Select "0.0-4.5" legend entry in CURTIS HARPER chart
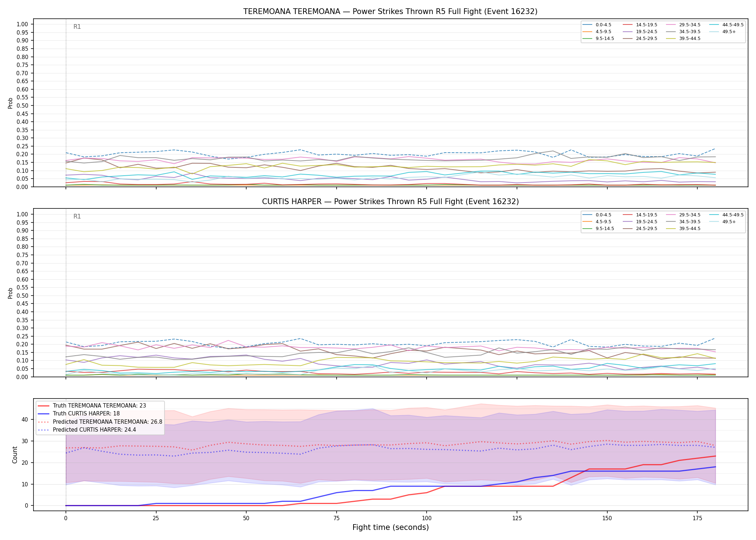The image size is (756, 540). coord(597,215)
